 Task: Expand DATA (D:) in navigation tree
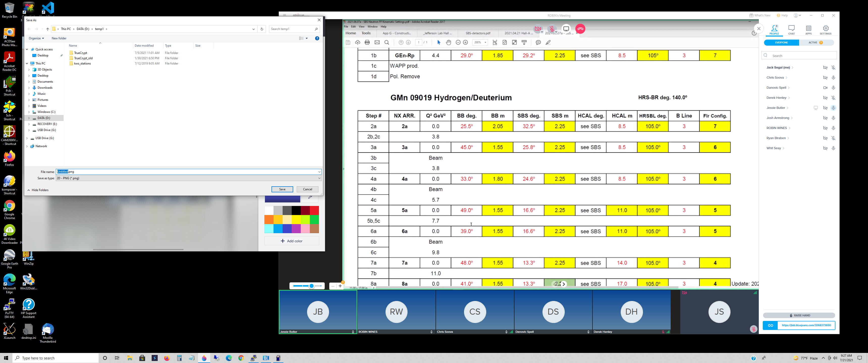pos(29,118)
